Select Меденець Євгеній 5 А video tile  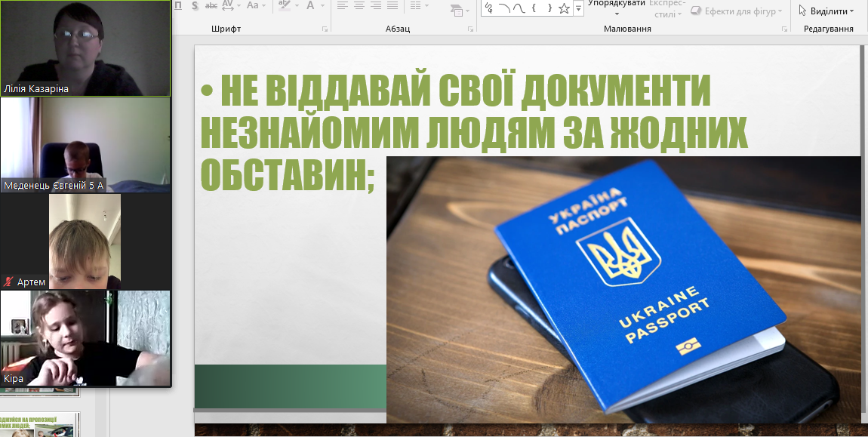[x=85, y=145]
